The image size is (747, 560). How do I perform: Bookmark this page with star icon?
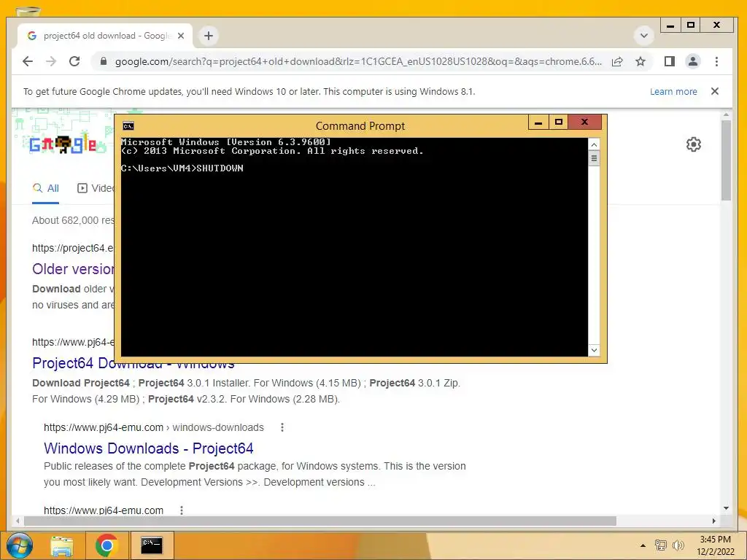(640, 61)
